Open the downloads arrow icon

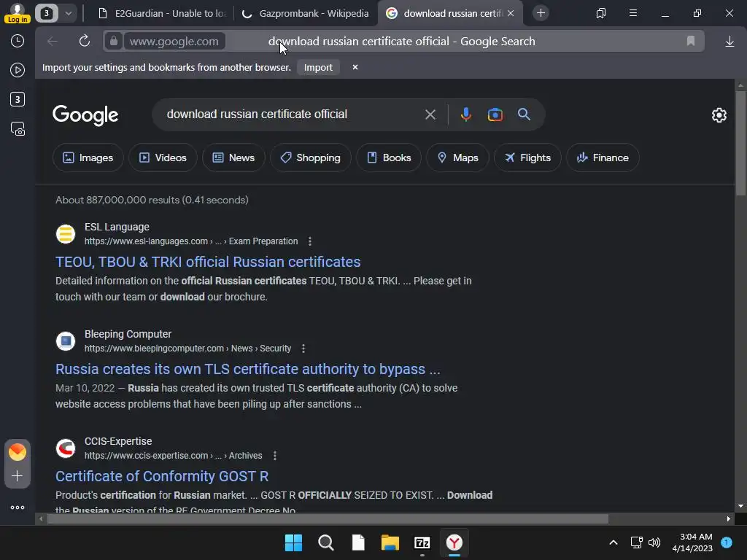click(729, 42)
